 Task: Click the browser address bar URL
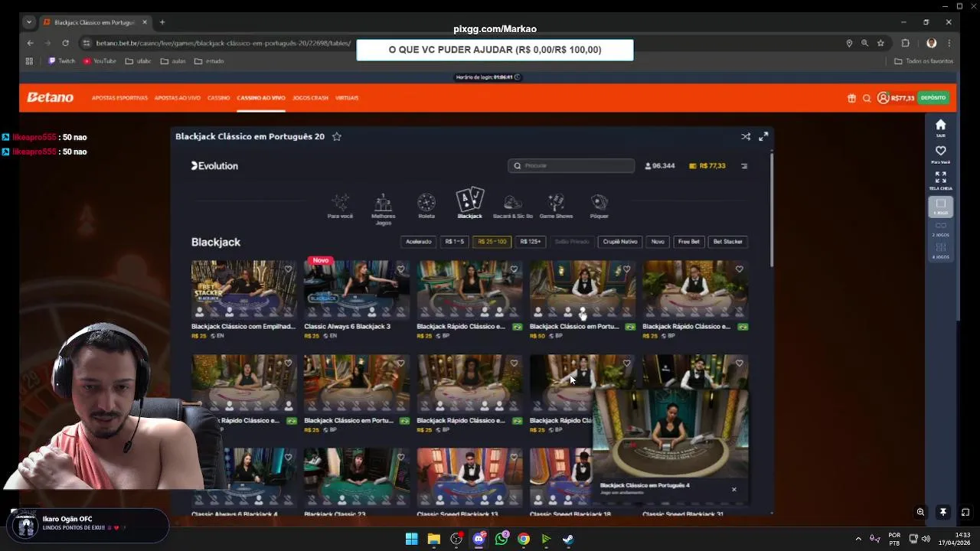pyautogui.click(x=224, y=43)
